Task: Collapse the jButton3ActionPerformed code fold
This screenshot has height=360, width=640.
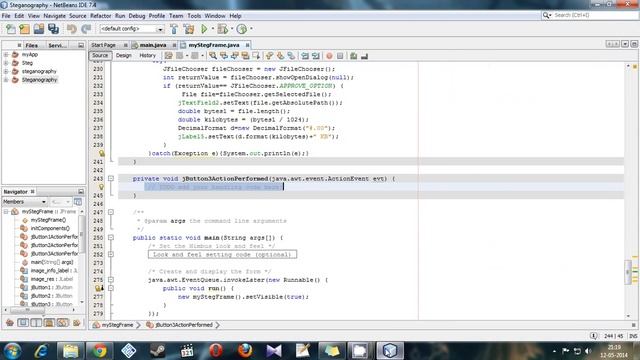Action: coord(111,179)
